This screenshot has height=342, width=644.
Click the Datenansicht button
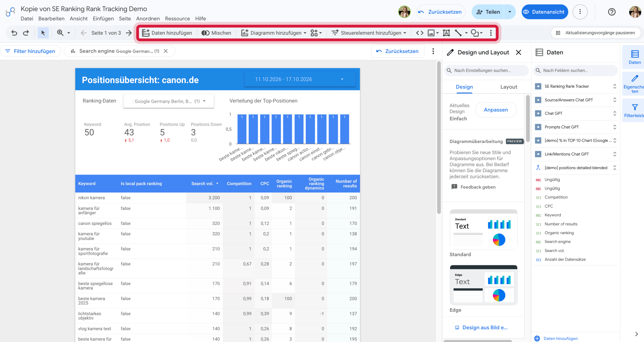point(545,12)
